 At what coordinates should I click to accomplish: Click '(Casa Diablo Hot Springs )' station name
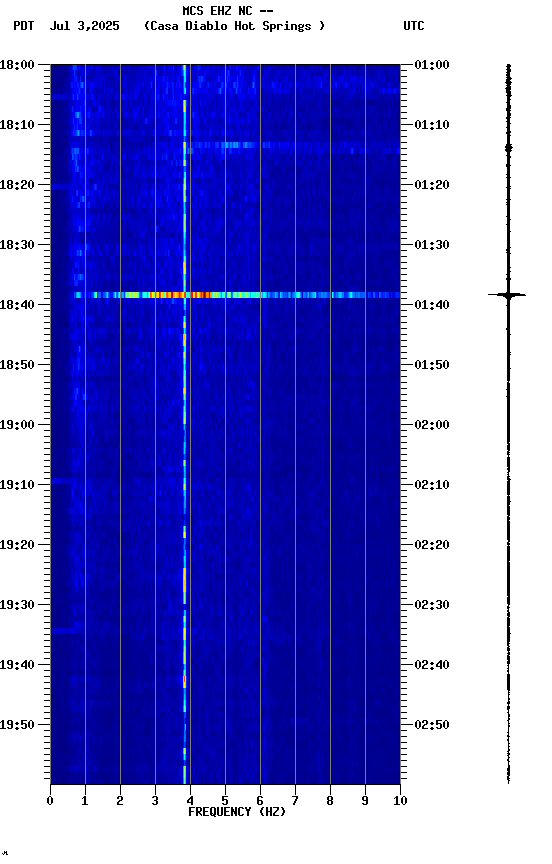pos(235,26)
